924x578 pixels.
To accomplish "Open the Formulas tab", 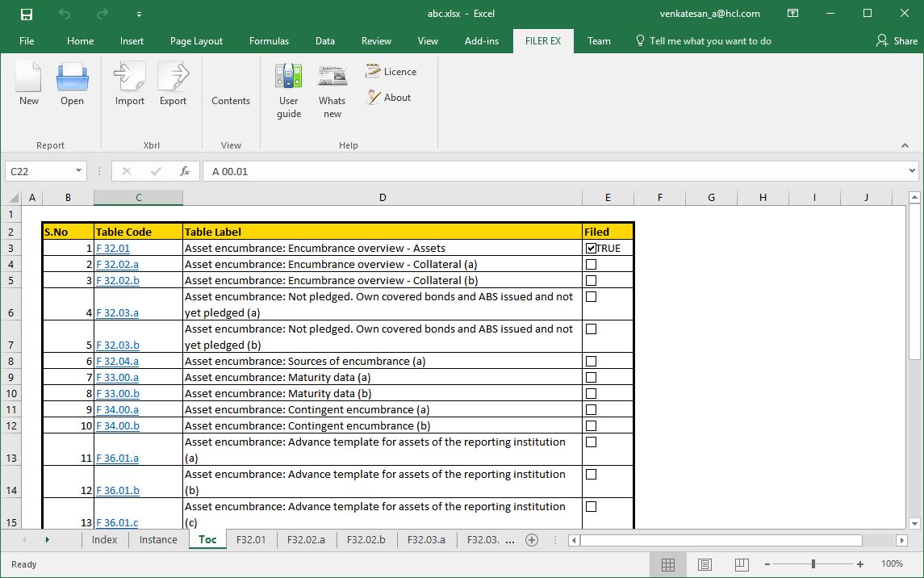I will [269, 40].
